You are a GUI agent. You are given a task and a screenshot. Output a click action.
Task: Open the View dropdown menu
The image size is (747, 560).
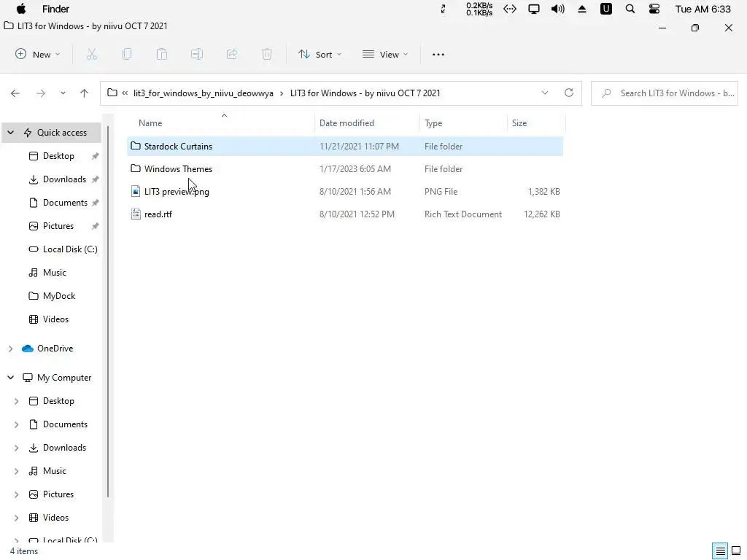click(x=385, y=54)
